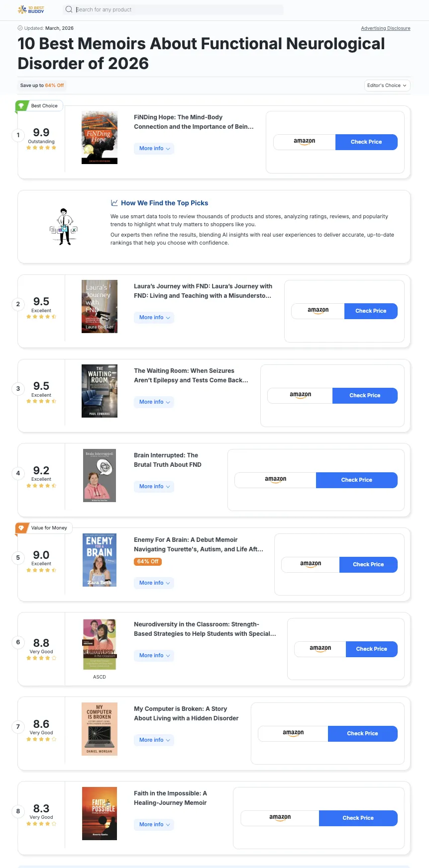
Task: Open the Advertising Disclosure link
Action: [386, 28]
